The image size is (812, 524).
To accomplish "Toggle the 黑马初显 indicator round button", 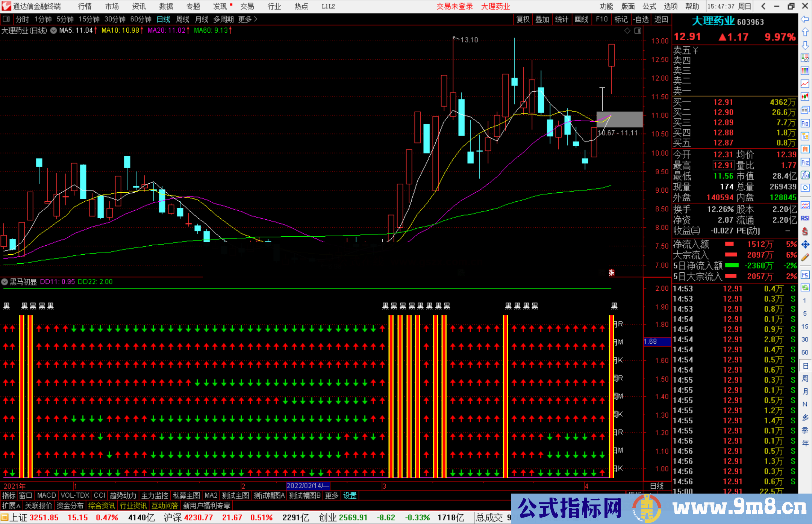I will tap(5, 282).
